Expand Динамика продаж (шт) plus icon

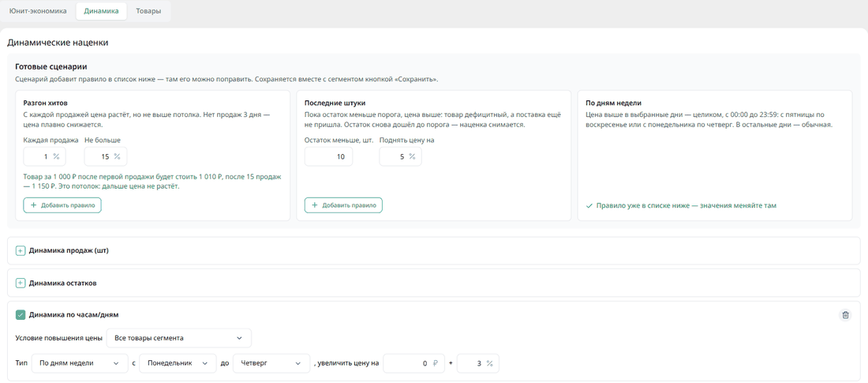[x=21, y=250]
